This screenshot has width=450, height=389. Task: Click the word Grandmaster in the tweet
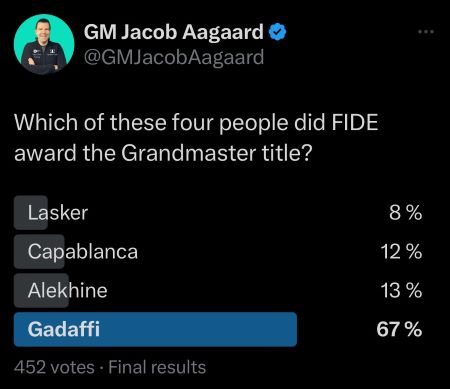tap(188, 154)
